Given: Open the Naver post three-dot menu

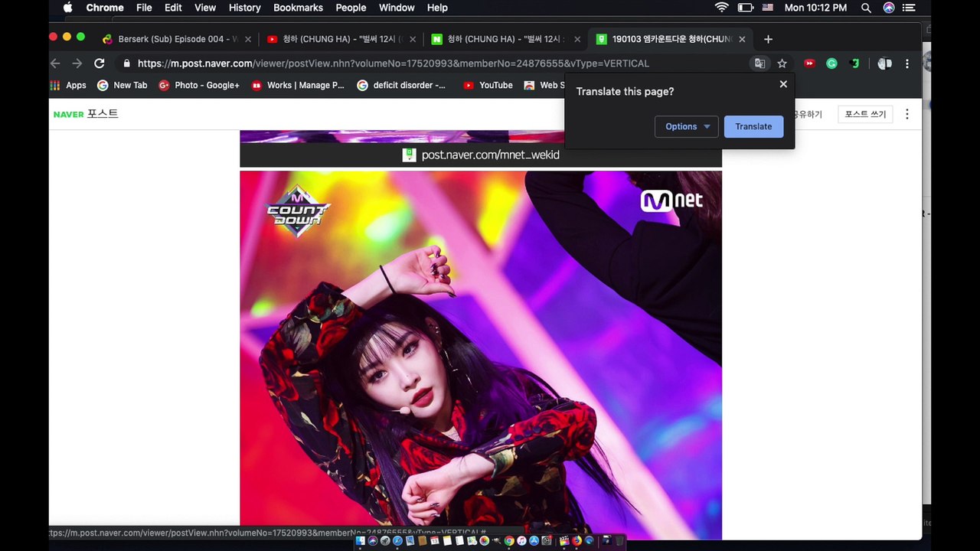Looking at the screenshot, I should click(x=907, y=114).
